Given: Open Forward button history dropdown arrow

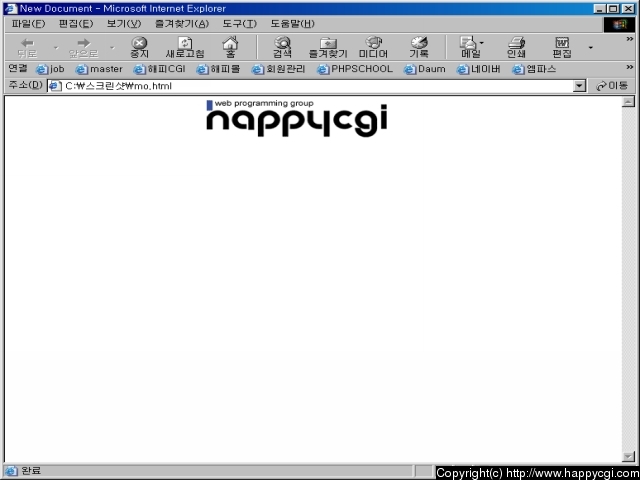Looking at the screenshot, I should [x=112, y=48].
